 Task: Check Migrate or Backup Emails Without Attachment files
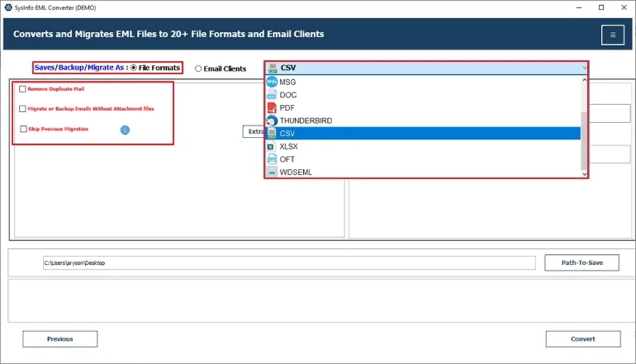click(23, 108)
